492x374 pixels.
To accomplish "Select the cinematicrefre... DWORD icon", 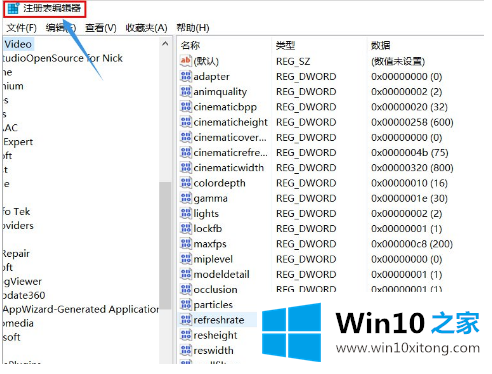I will pos(186,152).
